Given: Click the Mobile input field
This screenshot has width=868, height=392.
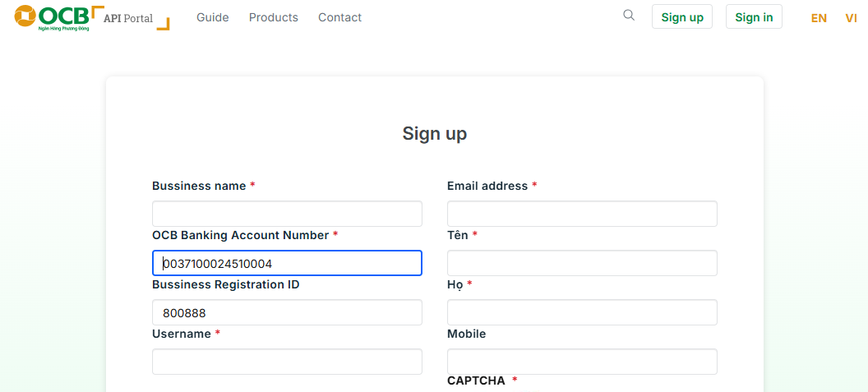Looking at the screenshot, I should tap(582, 362).
